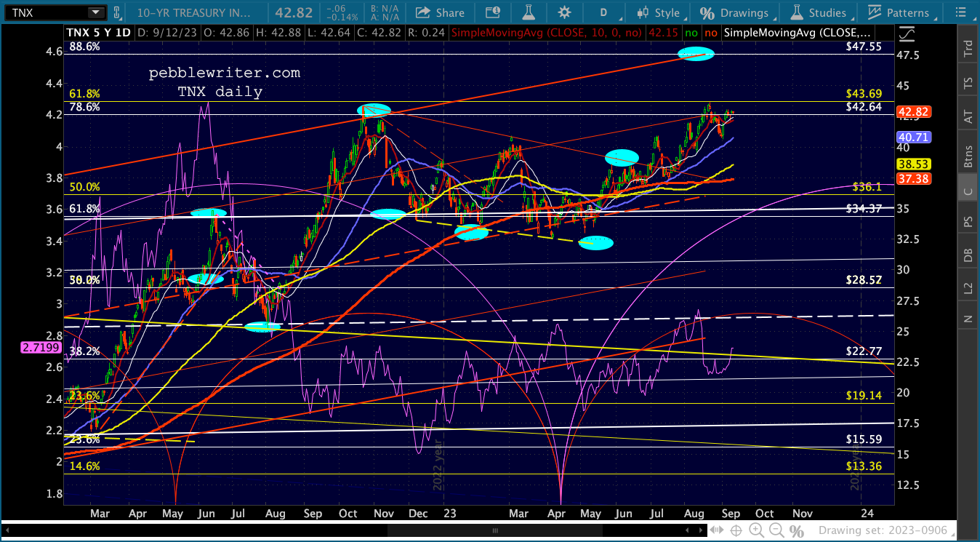Image resolution: width=980 pixels, height=542 pixels.
Task: Open chart settings gear icon
Action: coord(563,12)
